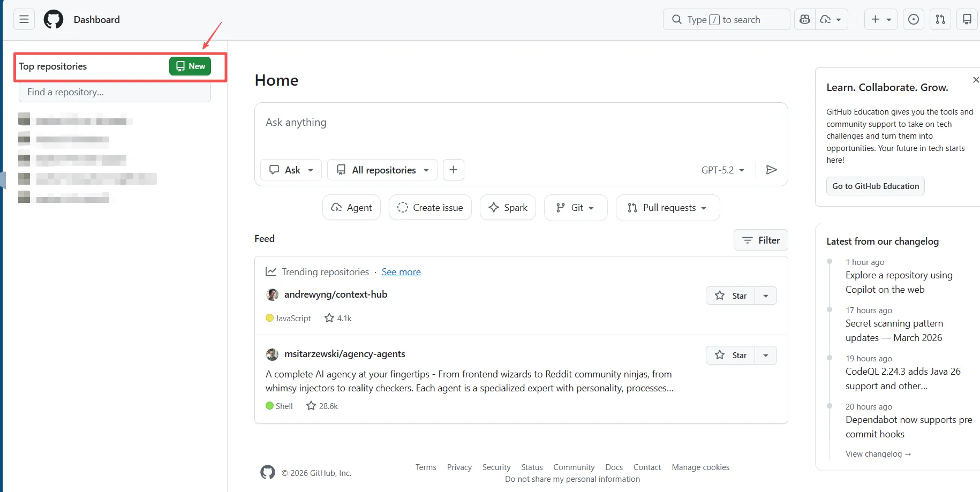
Task: Click the GitHub logo in the header
Action: tap(54, 20)
